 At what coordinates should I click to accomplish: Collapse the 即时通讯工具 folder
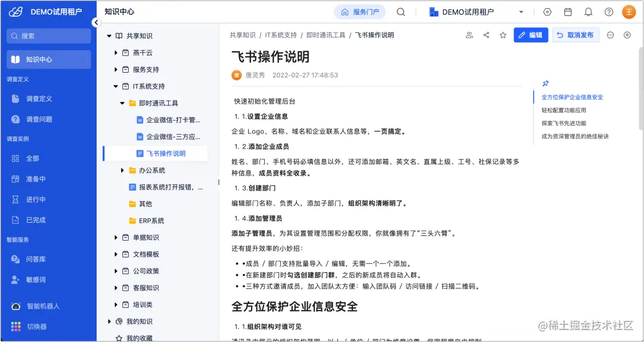point(122,103)
